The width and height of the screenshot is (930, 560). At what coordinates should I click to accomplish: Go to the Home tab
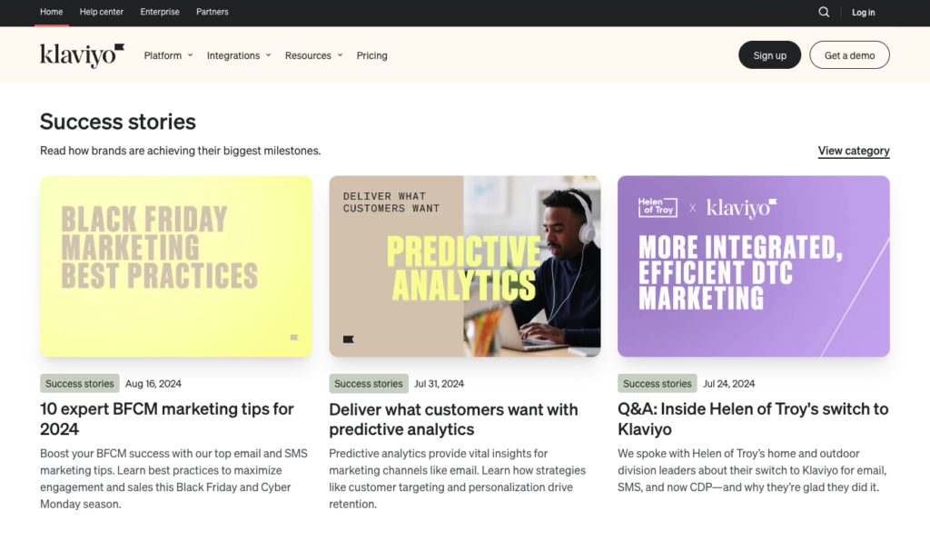coord(52,12)
